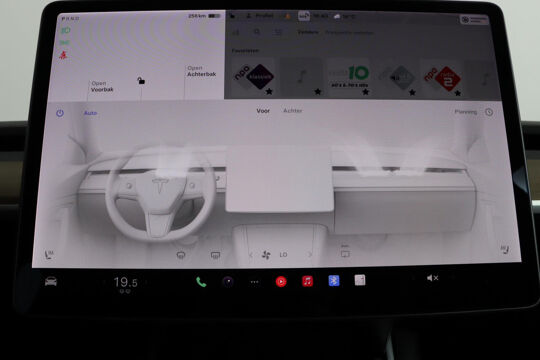The height and width of the screenshot is (360, 540).
Task: Unmute audio via the speaker icon
Action: click(x=432, y=278)
